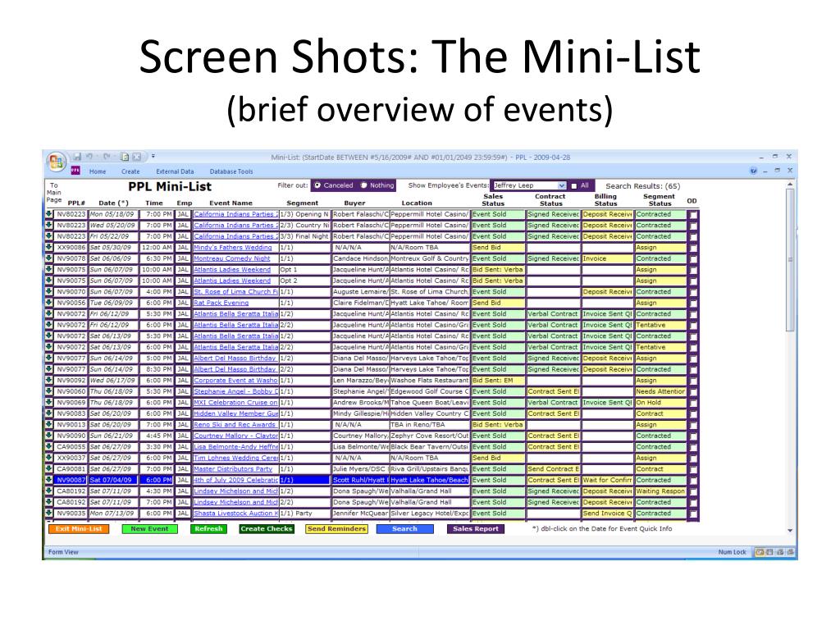840x630 pixels.
Task: Click segment status cell Needs Attention
Action: click(660, 391)
